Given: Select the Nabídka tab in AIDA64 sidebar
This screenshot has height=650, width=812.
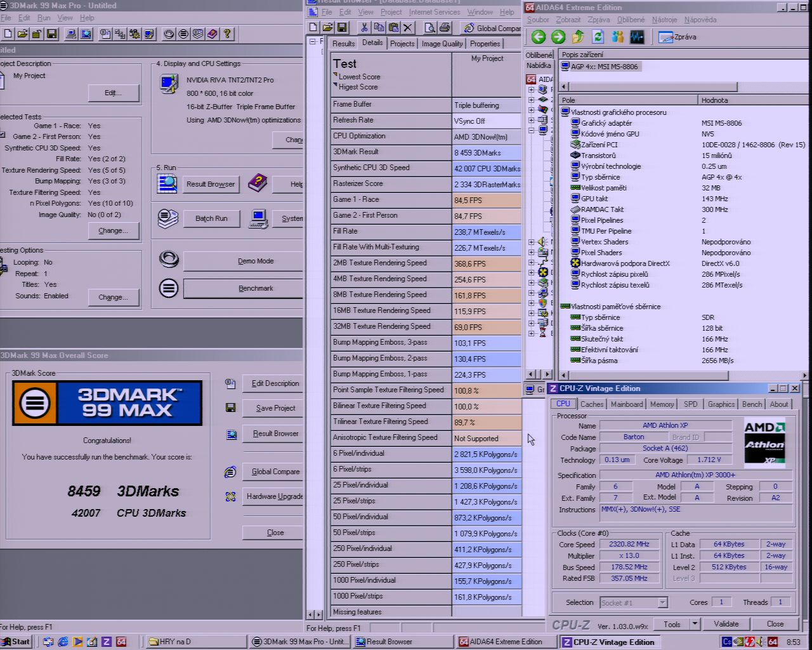Looking at the screenshot, I should 539,65.
